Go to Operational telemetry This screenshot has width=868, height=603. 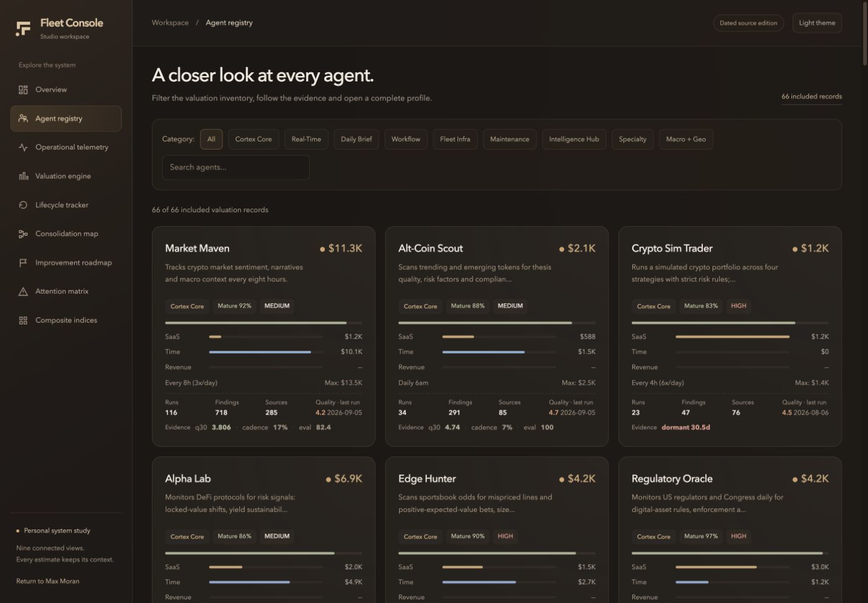[x=66, y=147]
